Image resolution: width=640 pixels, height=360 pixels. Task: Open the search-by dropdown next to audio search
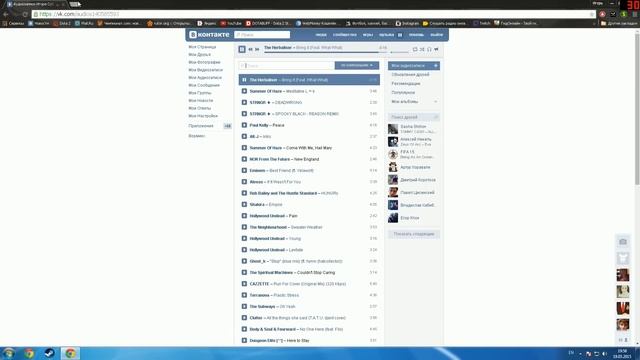pyautogui.click(x=357, y=65)
